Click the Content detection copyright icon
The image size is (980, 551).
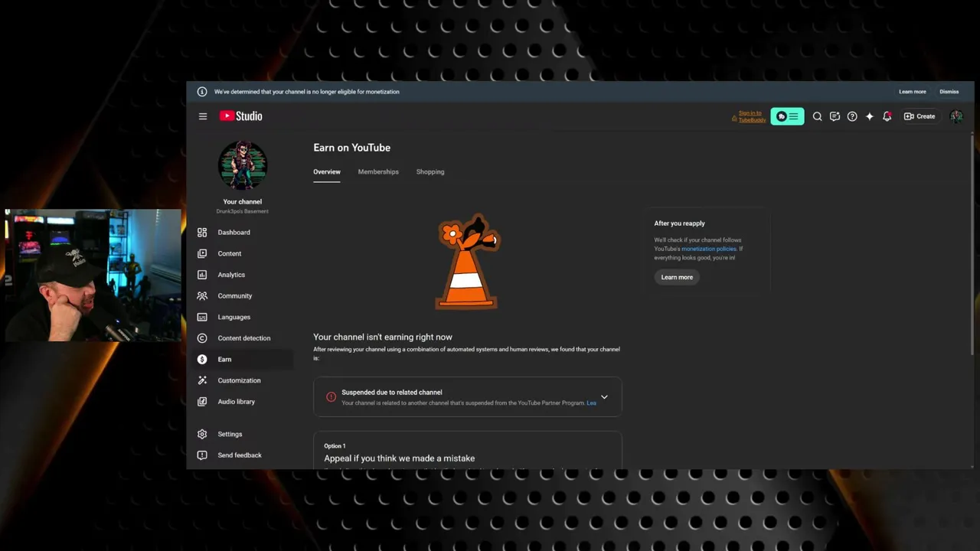click(202, 338)
